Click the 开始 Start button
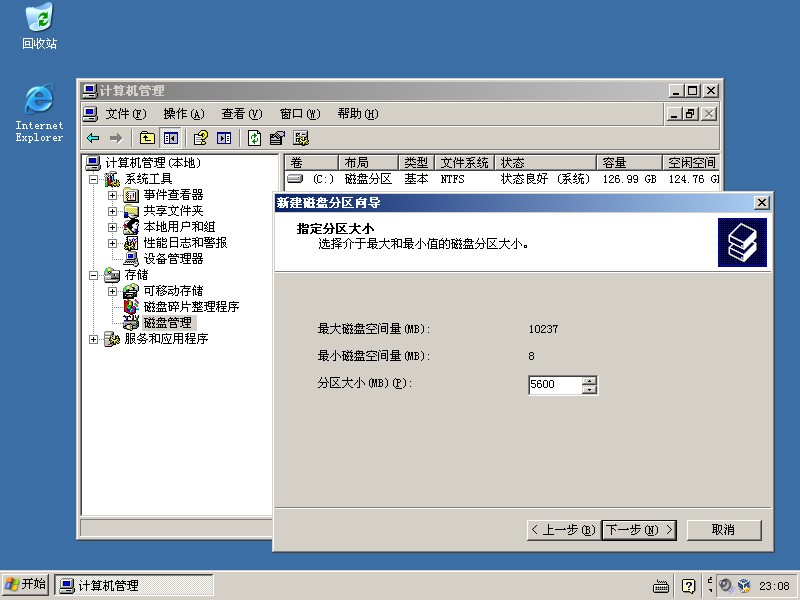 click(26, 585)
